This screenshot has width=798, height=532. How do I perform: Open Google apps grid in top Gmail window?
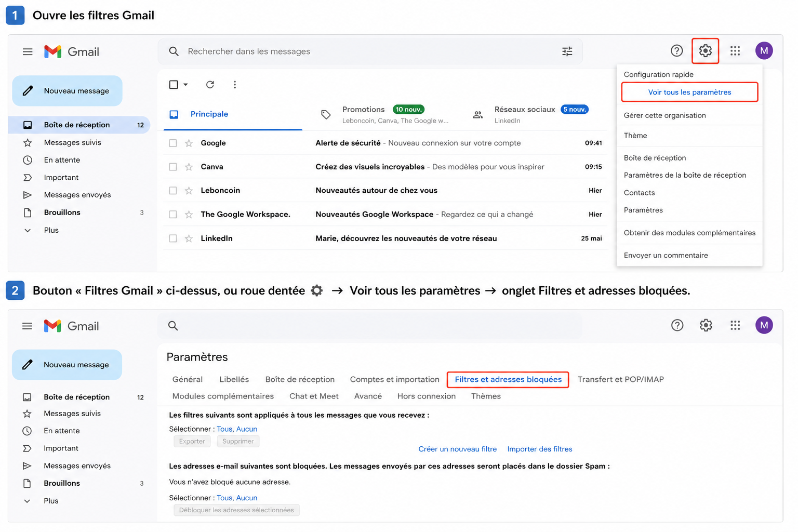[x=735, y=51]
